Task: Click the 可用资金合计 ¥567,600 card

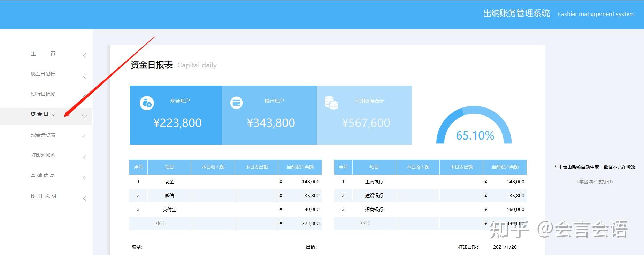Action: pos(364,115)
